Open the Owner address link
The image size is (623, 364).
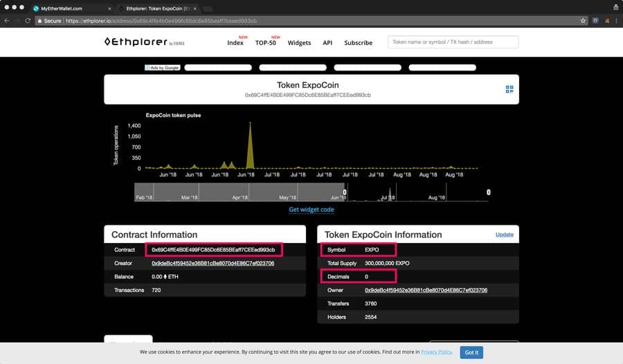tap(426, 290)
